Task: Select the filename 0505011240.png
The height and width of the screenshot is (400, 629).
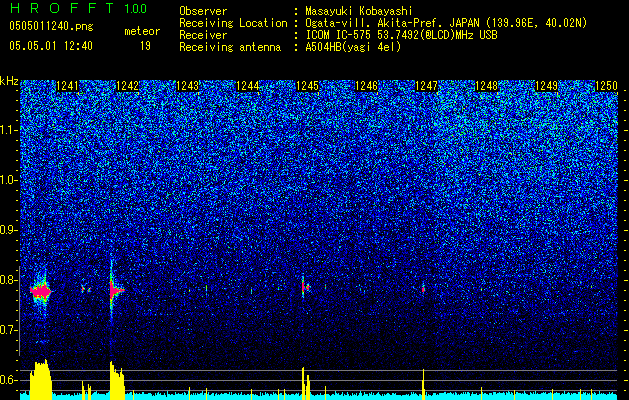Action: 51,26
